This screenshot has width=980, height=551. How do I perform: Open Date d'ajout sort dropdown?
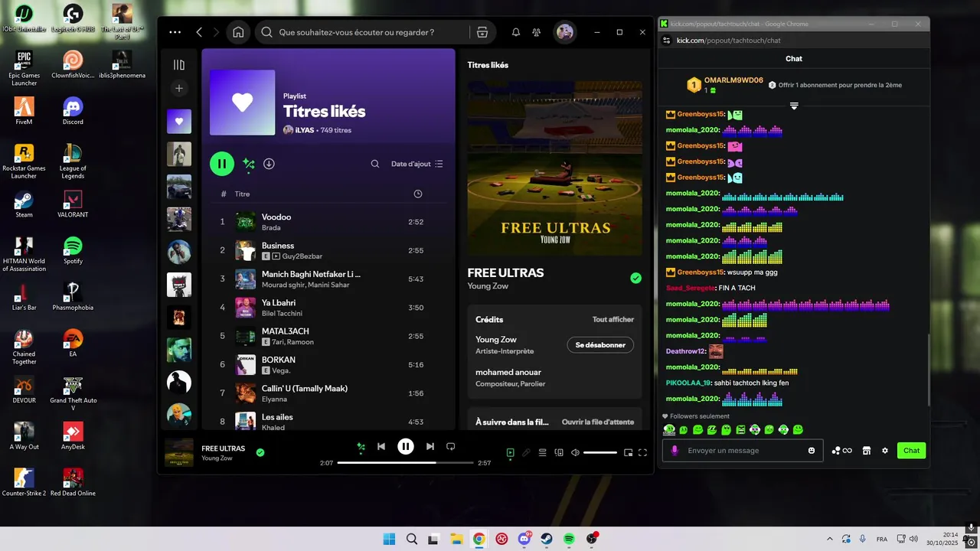click(x=417, y=164)
